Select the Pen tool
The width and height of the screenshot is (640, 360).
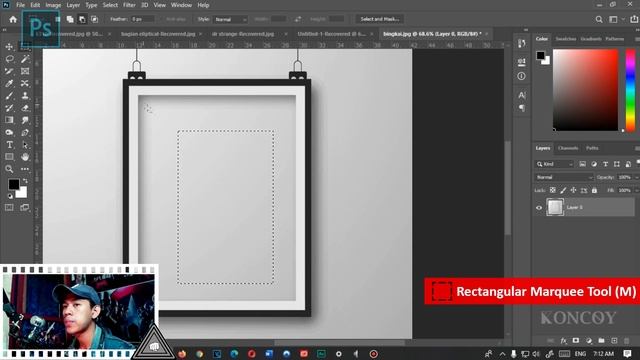pos(25,133)
